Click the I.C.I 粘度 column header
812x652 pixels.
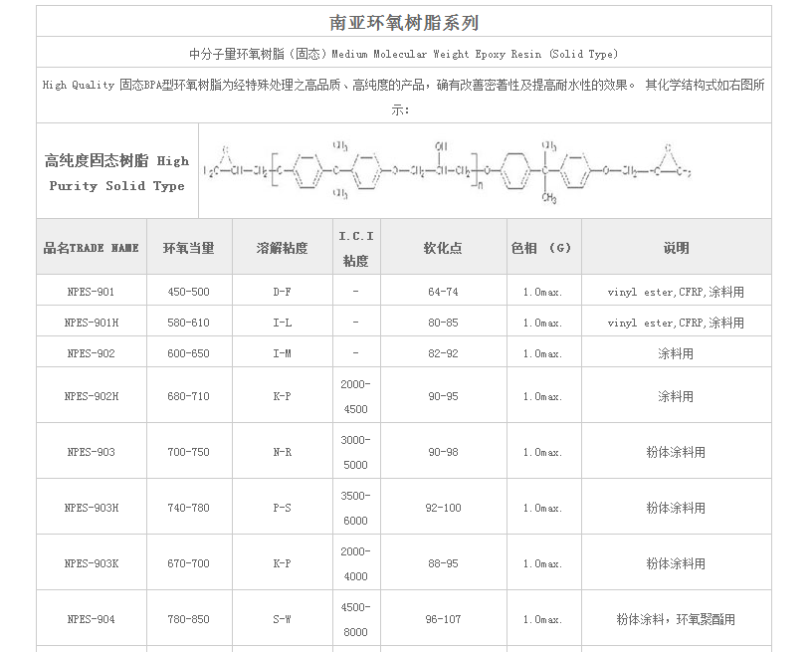[355, 248]
